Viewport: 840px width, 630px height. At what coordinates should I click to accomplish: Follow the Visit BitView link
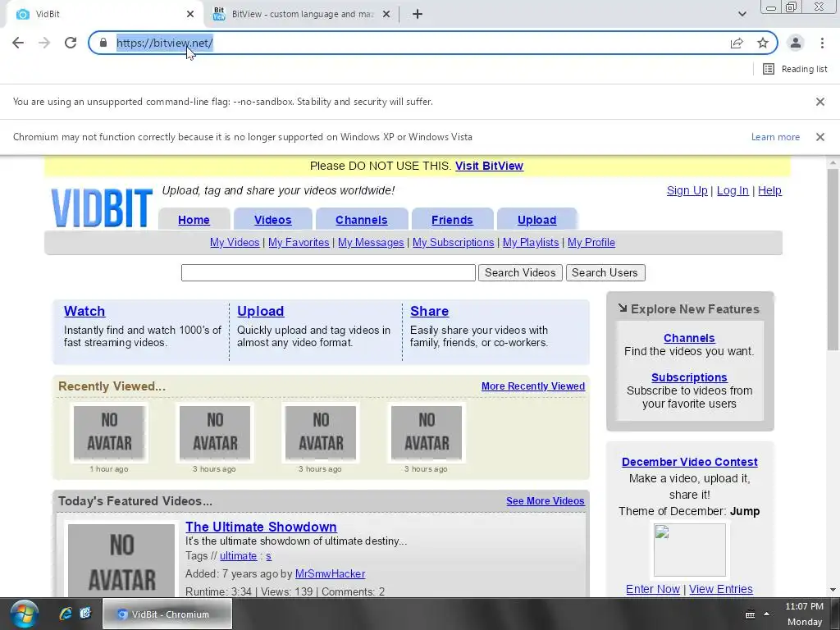489,166
